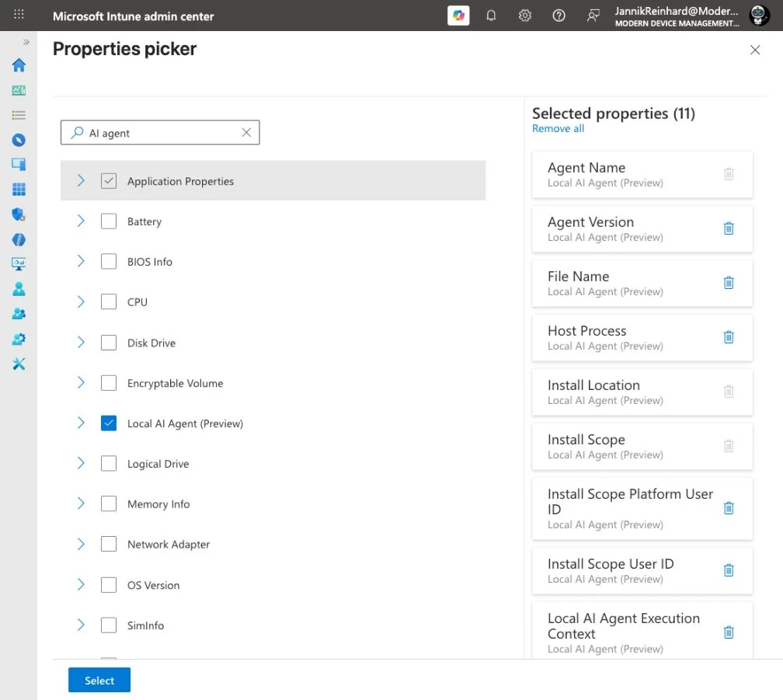Check the BIOS Info checkbox
783x700 pixels.
coord(109,261)
